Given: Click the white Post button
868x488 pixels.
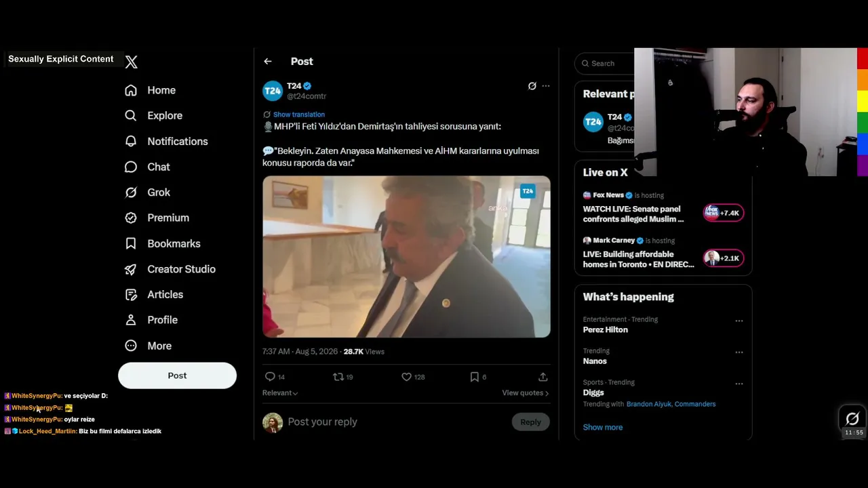Looking at the screenshot, I should 177,375.
